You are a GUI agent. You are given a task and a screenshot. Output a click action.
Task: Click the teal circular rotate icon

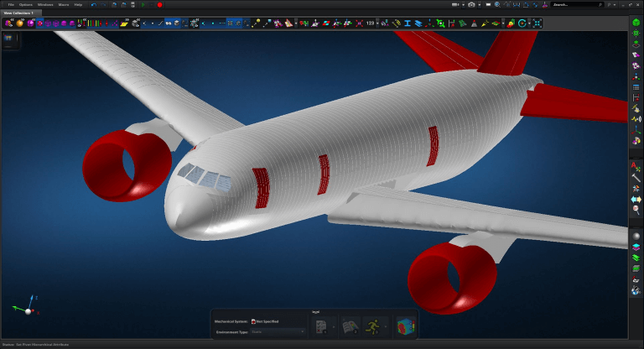point(522,23)
